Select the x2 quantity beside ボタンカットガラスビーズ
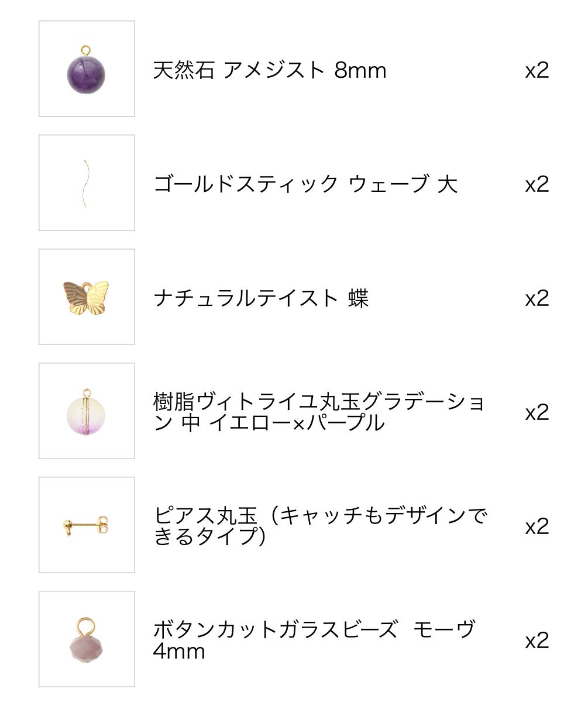 [537, 640]
